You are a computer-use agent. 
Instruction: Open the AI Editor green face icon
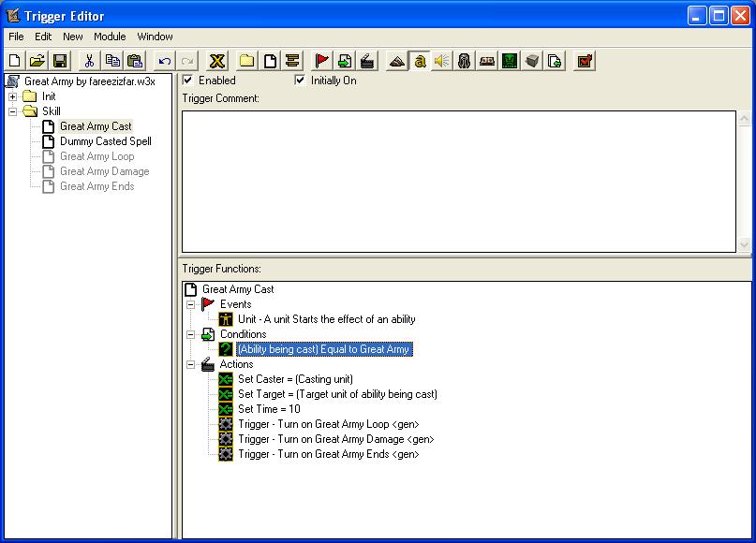click(x=510, y=61)
